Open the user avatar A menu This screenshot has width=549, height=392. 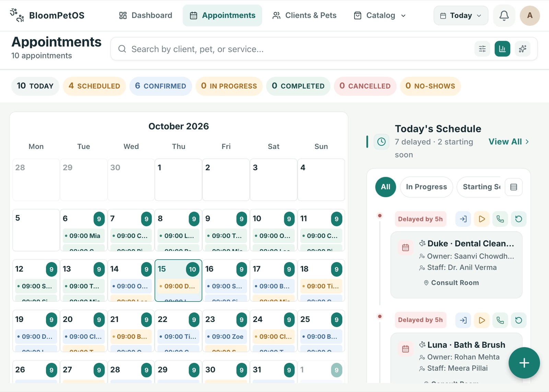pos(529,15)
